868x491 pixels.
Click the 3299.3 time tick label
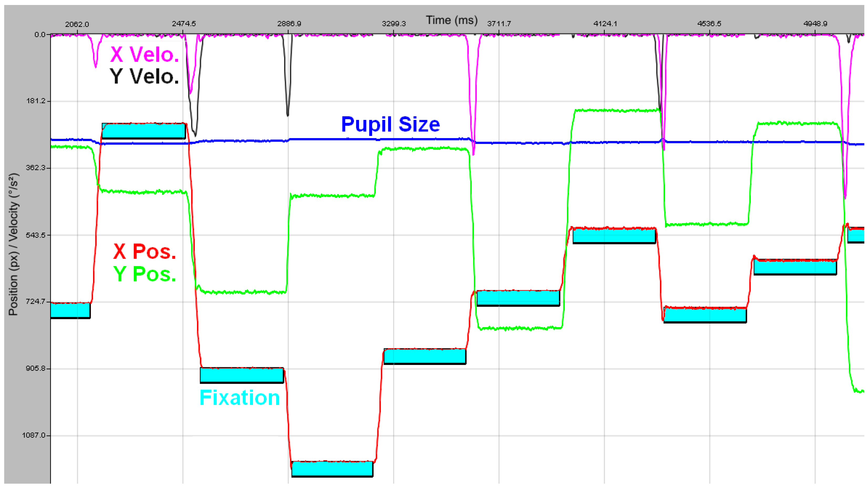pos(394,24)
